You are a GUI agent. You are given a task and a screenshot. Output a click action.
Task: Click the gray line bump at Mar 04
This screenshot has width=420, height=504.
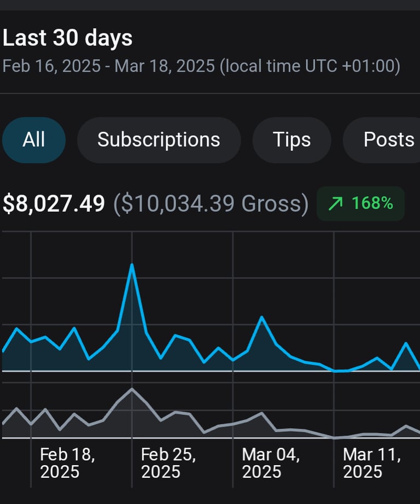[x=262, y=413]
